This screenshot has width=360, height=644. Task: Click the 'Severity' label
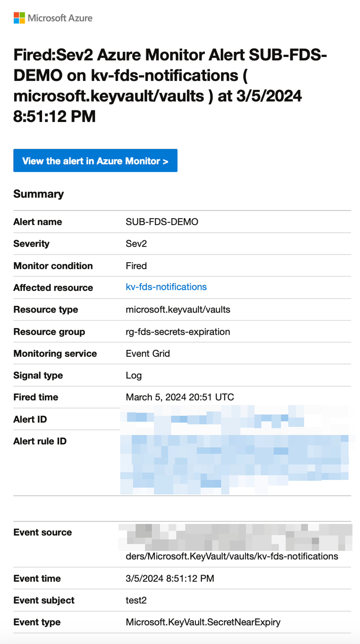coord(31,244)
